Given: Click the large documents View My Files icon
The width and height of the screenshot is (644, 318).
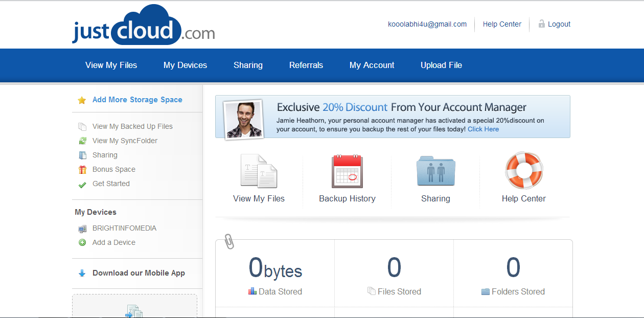Looking at the screenshot, I should [259, 171].
